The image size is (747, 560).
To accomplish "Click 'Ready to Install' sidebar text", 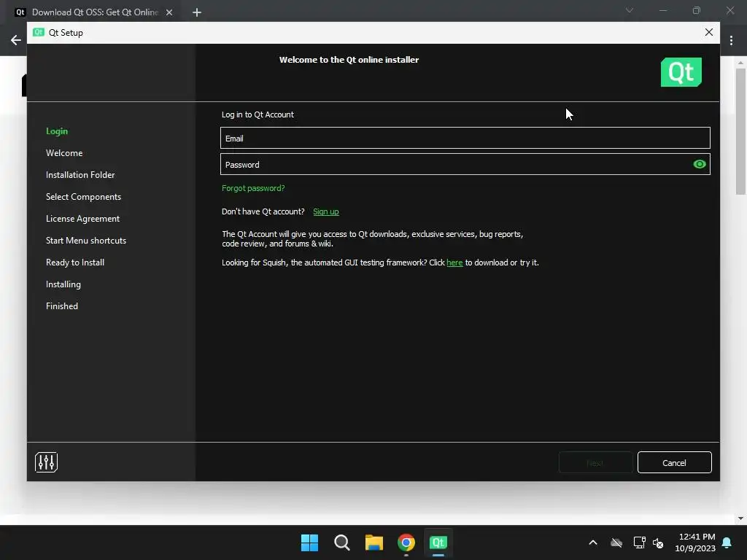I will tap(75, 262).
